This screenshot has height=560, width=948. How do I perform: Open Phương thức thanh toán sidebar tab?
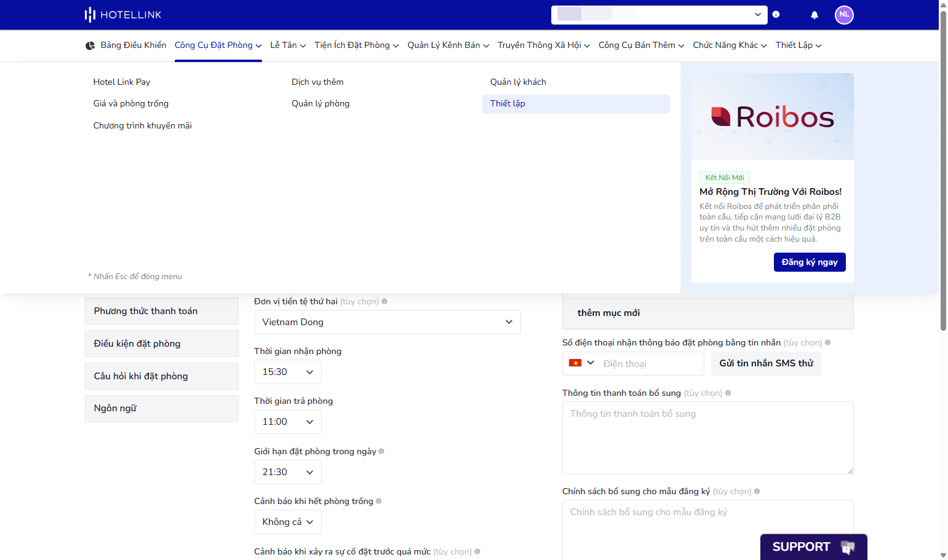point(162,311)
